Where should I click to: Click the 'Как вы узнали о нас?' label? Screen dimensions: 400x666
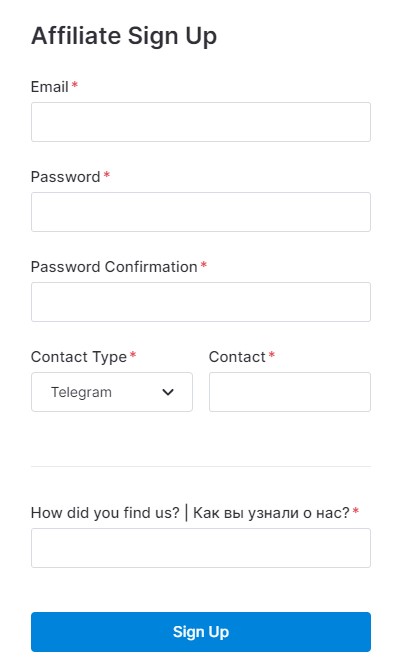click(271, 513)
